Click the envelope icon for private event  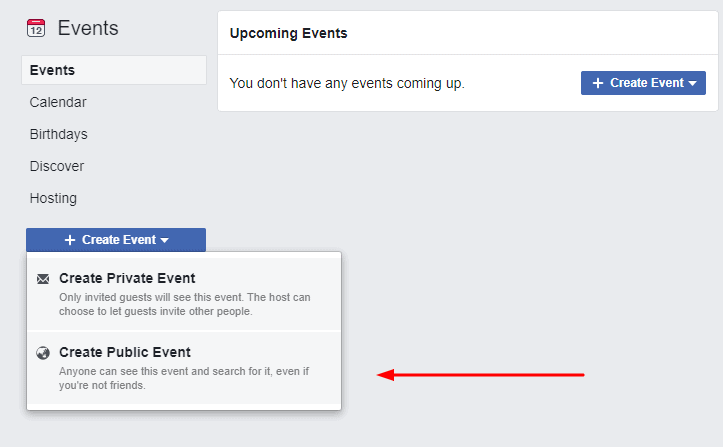coord(43,279)
